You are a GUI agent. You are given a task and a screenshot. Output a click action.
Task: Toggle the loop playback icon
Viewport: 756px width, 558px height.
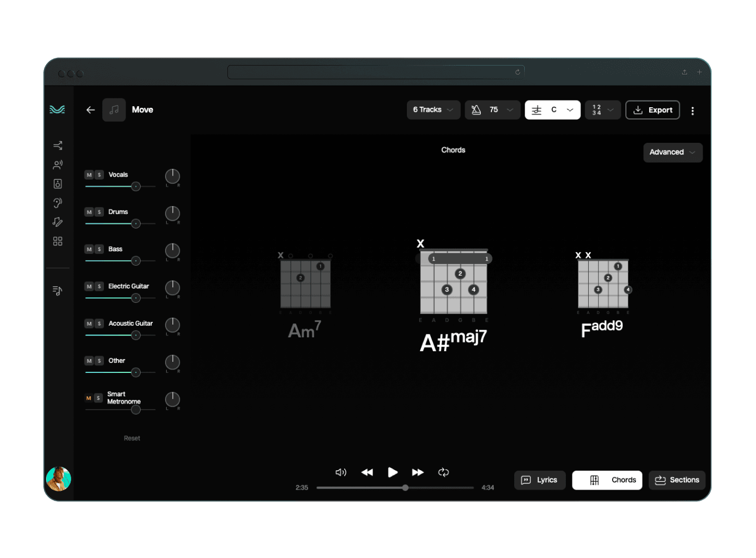pos(444,472)
